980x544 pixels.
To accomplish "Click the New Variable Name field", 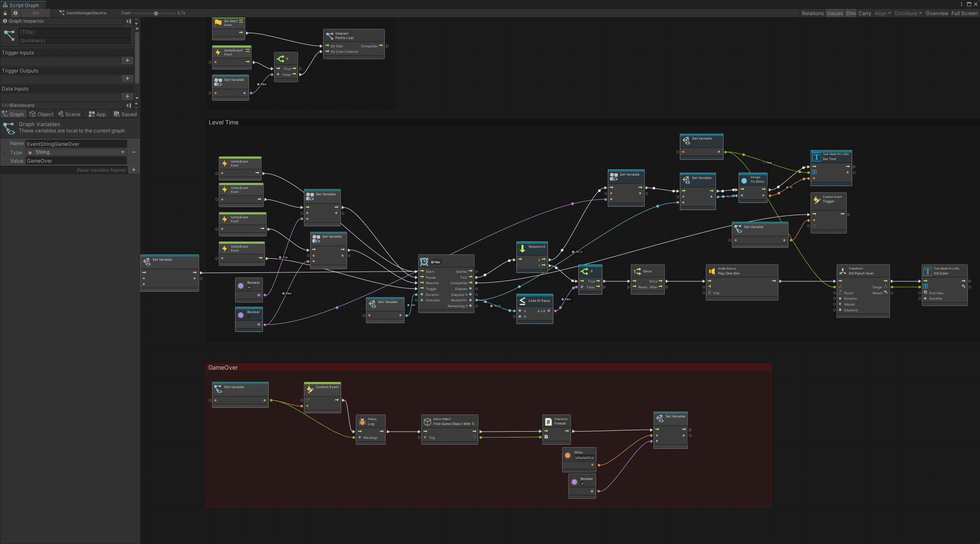I will (65, 170).
